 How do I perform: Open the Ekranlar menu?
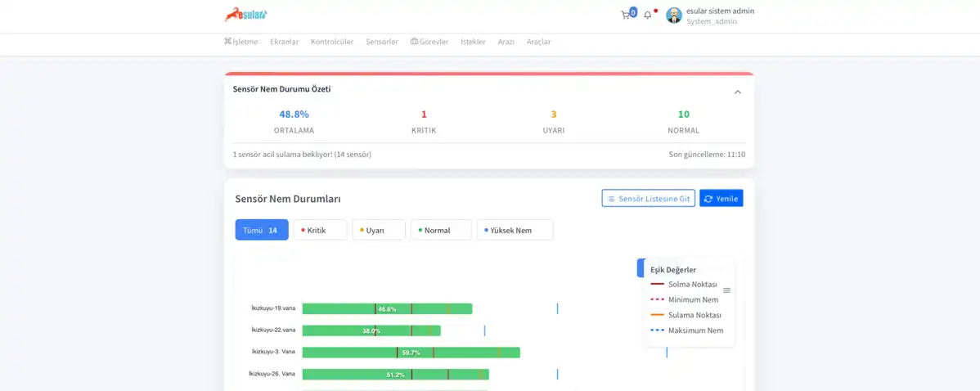coord(285,42)
